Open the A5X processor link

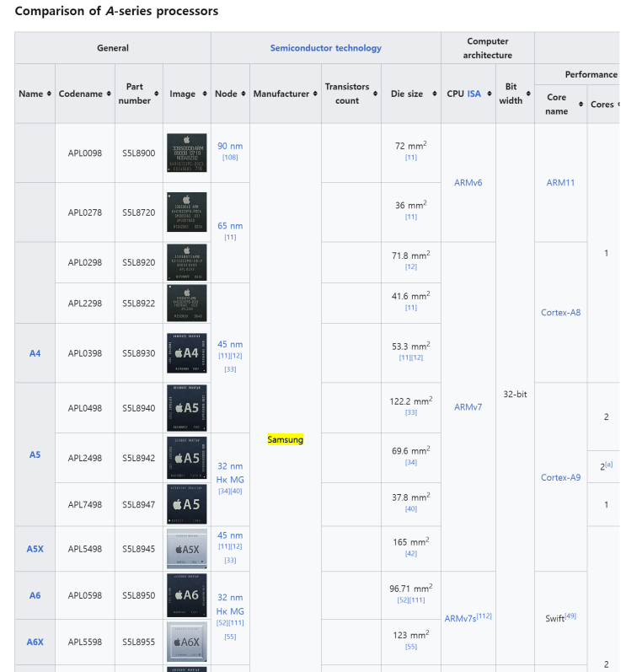point(35,549)
